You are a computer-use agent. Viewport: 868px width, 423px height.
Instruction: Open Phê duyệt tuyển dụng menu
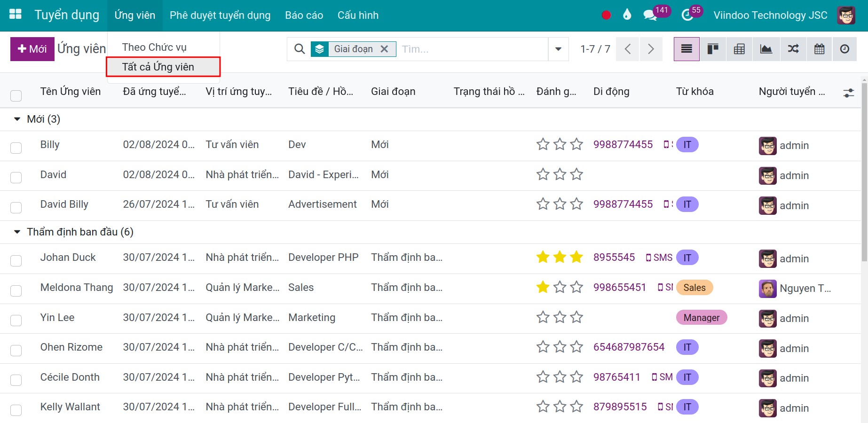pos(220,15)
